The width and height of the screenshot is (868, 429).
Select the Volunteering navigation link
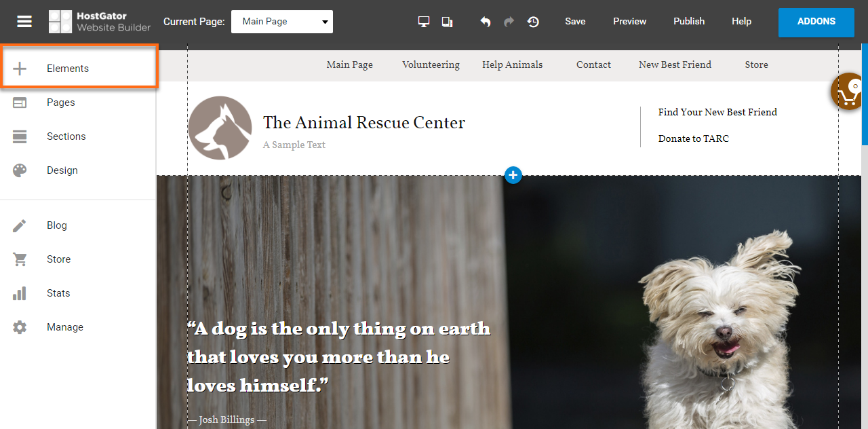click(x=431, y=65)
